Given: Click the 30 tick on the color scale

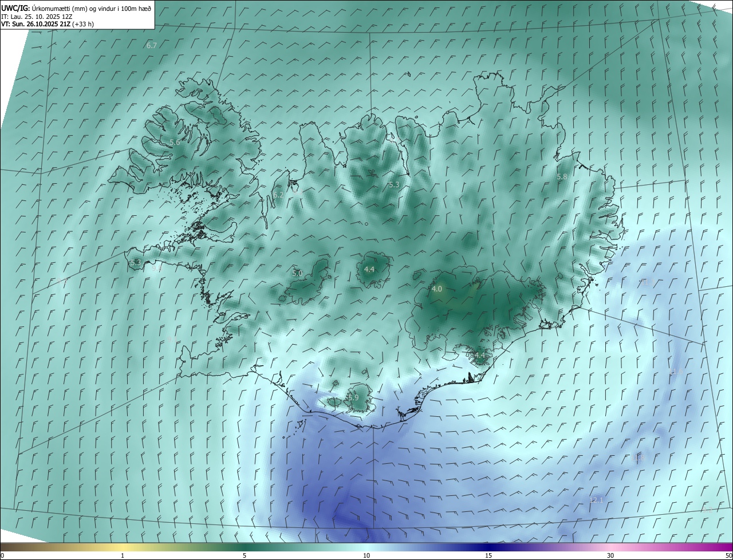Looking at the screenshot, I should [x=610, y=555].
